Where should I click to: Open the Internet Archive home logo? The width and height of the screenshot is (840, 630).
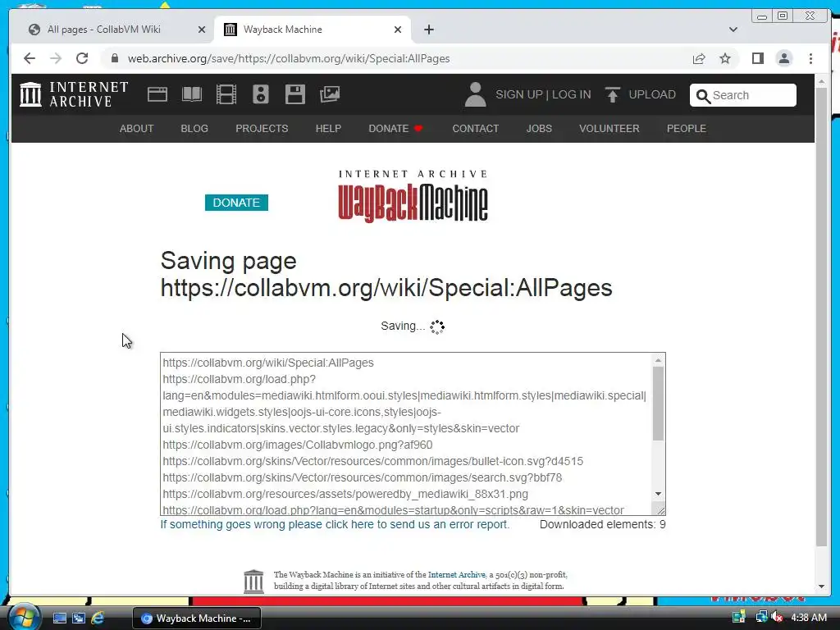point(74,94)
